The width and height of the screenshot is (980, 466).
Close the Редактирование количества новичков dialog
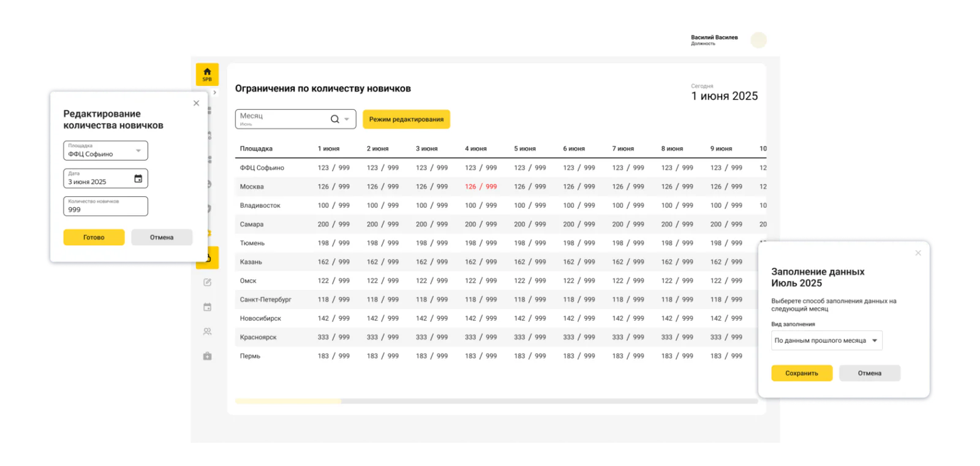coord(197,103)
